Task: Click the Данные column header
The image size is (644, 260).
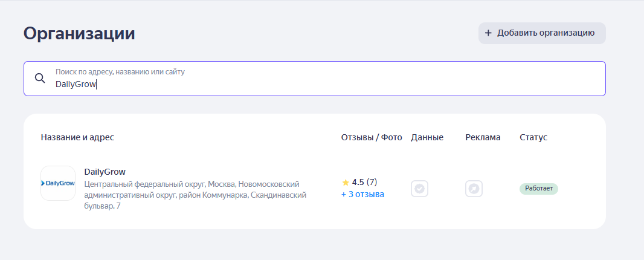Action: tap(427, 137)
